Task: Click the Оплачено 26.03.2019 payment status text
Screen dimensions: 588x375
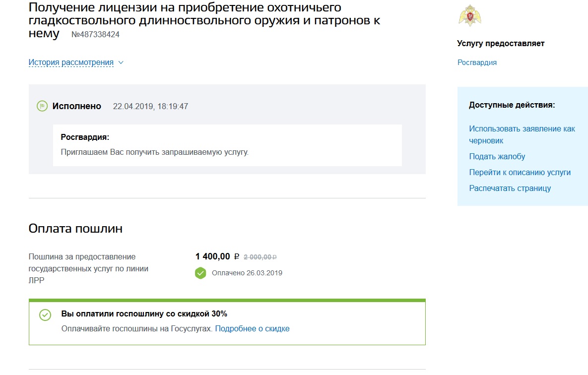Action: [x=247, y=273]
